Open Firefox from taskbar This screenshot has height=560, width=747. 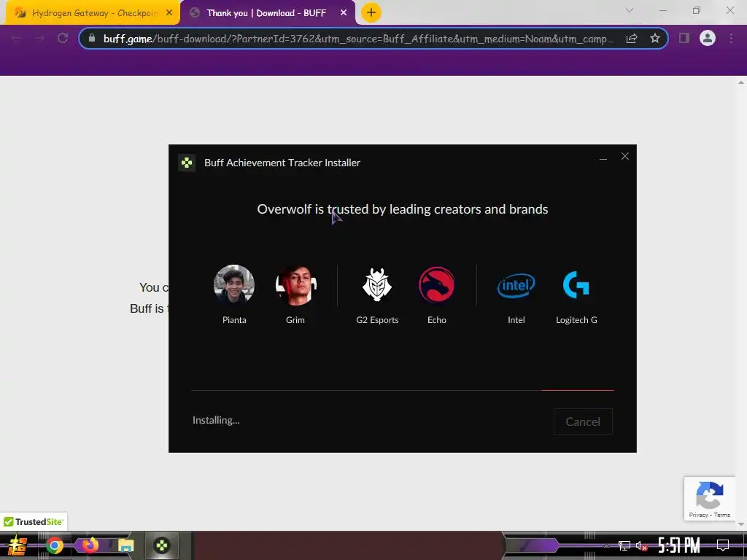[x=90, y=545]
